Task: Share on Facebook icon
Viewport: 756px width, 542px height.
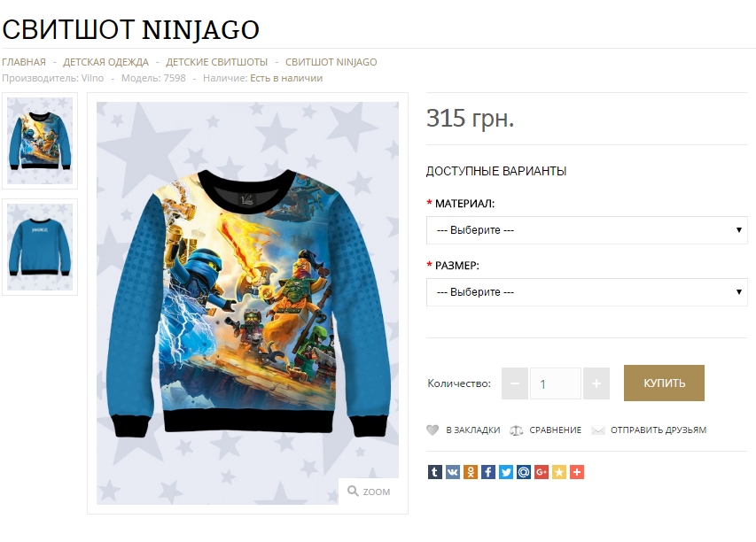Action: point(488,472)
